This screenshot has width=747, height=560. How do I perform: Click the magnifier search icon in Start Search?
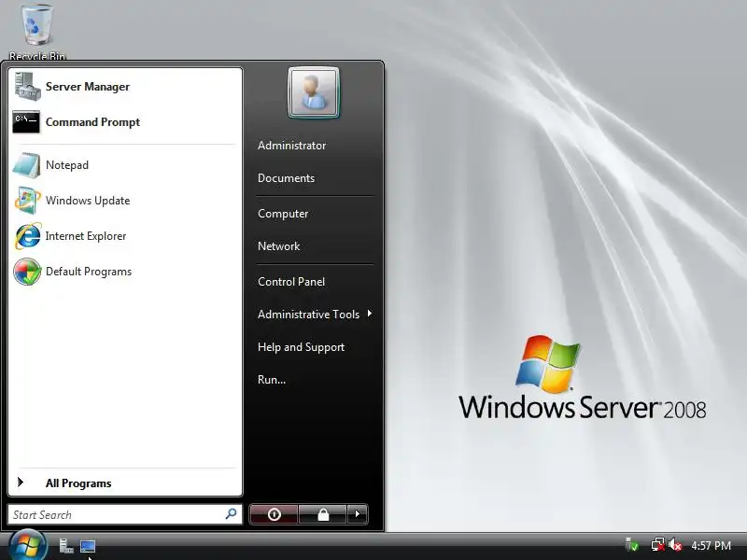click(231, 514)
